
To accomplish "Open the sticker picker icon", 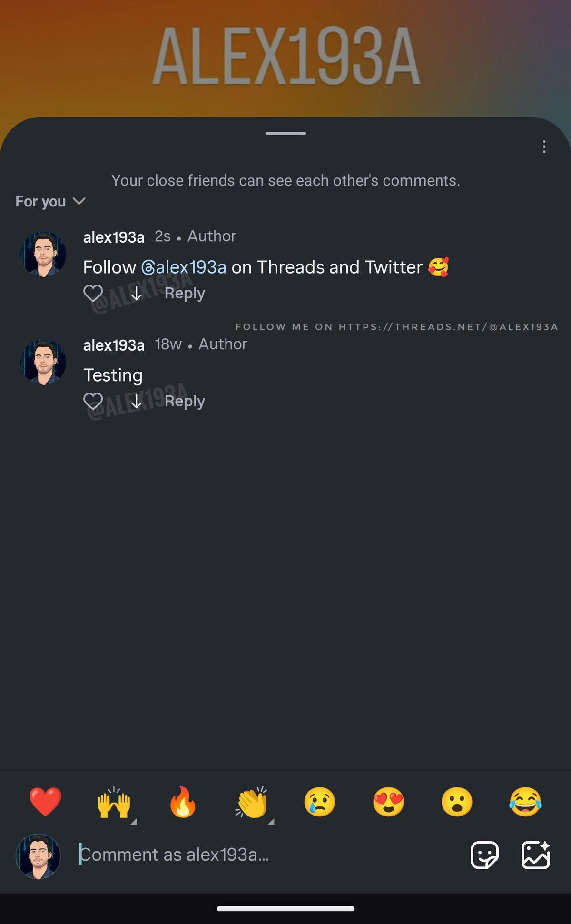I will click(484, 855).
